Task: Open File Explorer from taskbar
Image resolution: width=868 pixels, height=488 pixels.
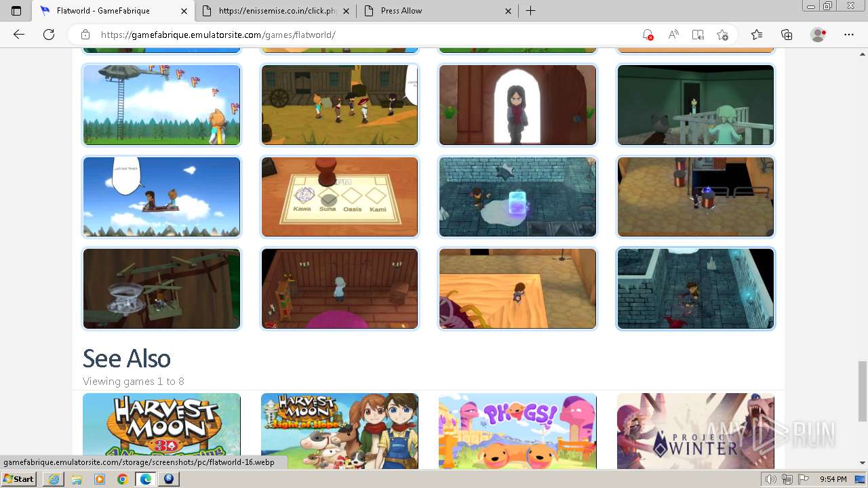Action: 77,479
